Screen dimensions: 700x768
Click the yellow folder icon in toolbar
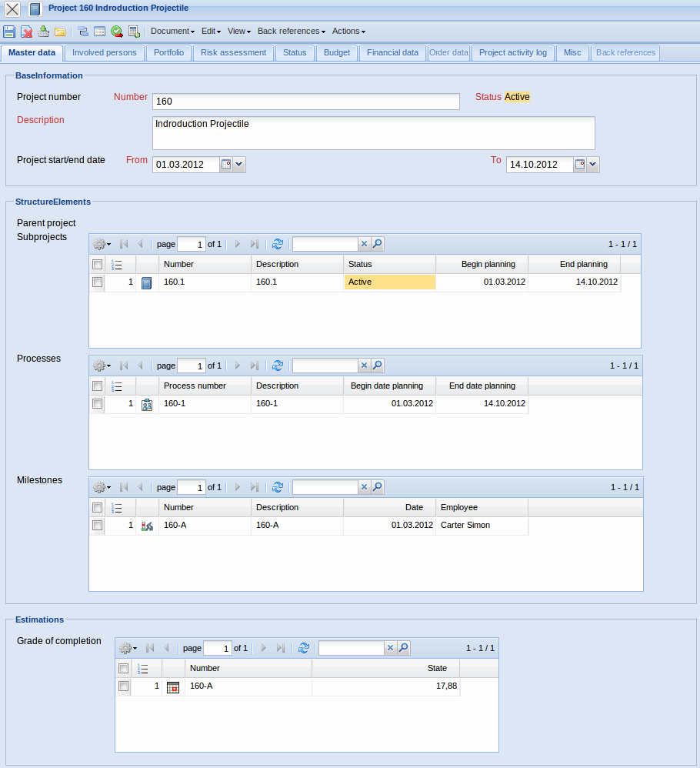tap(60, 32)
